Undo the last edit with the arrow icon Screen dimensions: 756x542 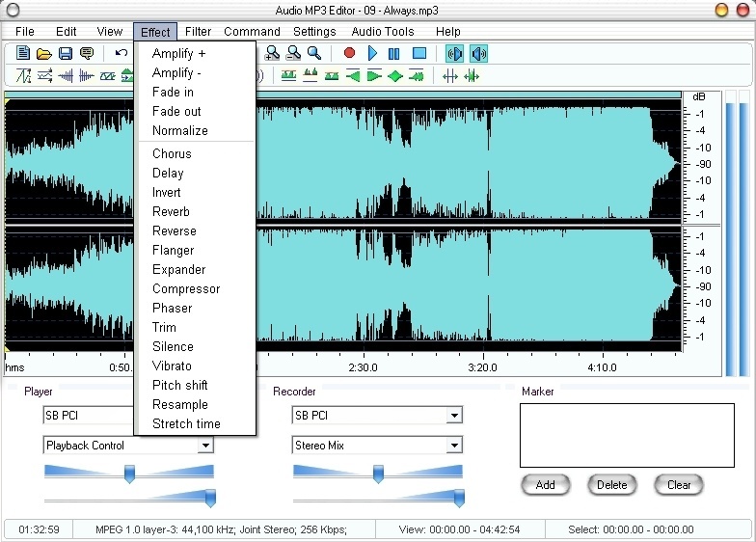[121, 53]
